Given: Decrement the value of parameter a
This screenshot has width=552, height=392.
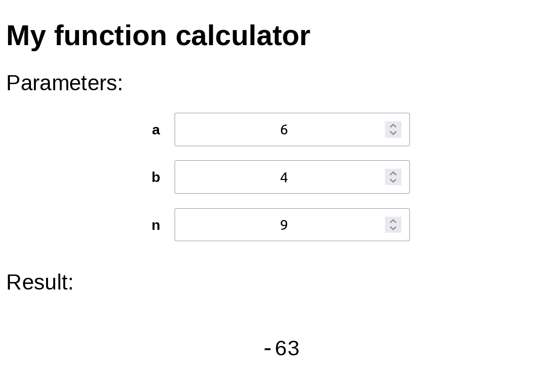Looking at the screenshot, I should click(393, 133).
